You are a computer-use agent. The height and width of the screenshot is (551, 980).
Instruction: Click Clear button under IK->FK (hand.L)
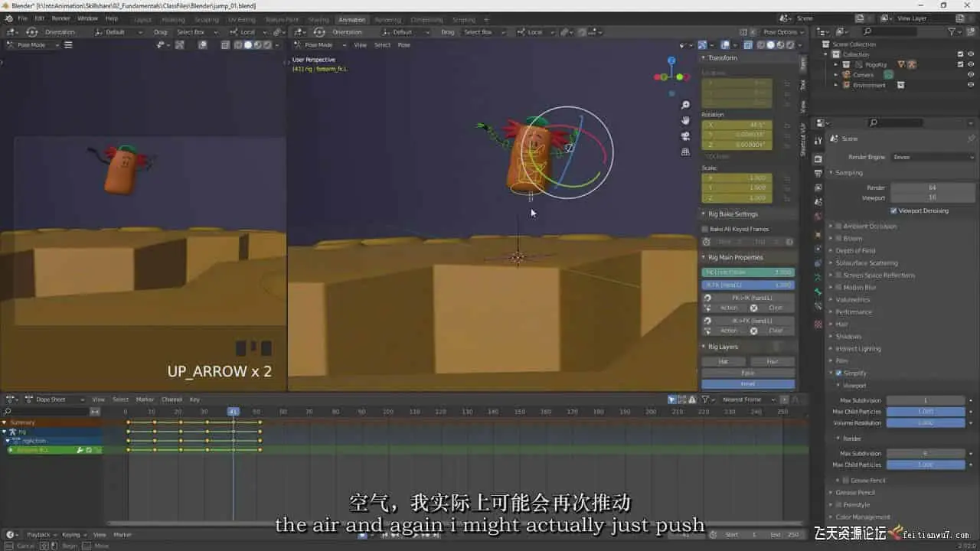coord(776,331)
